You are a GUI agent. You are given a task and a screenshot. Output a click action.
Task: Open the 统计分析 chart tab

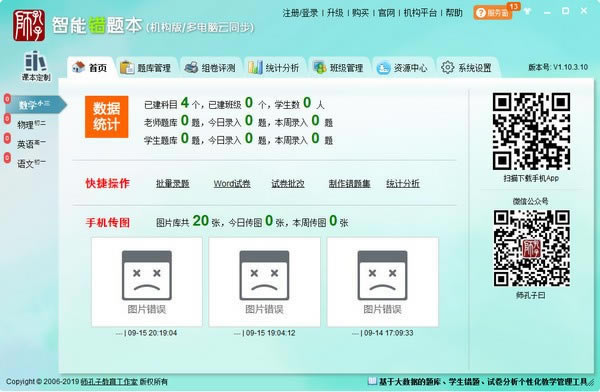point(274,68)
